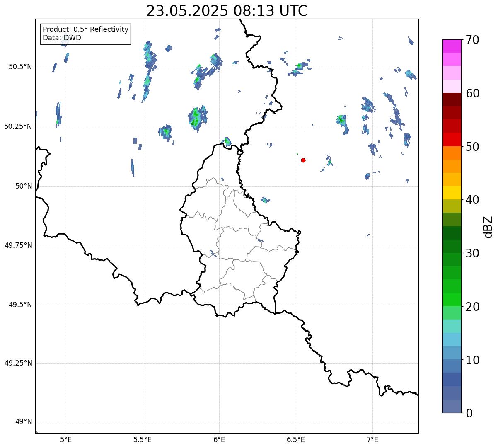Click the 5.5°E longitude label
498x448 pixels.
[143, 439]
